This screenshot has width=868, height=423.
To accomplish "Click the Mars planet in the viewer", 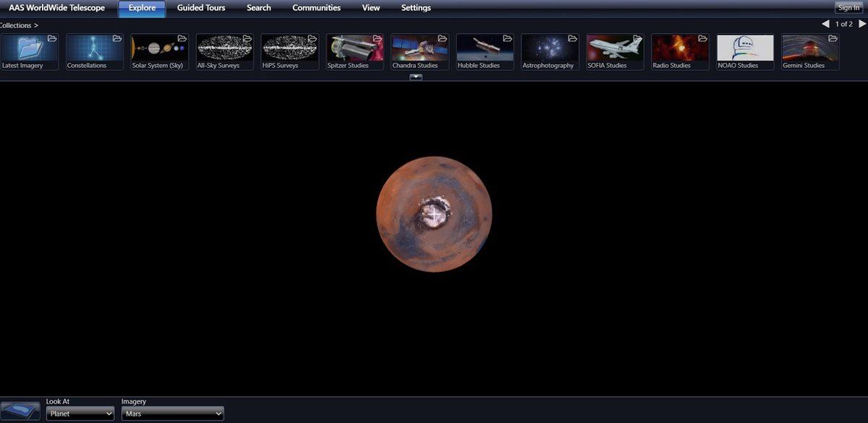I will tap(434, 214).
